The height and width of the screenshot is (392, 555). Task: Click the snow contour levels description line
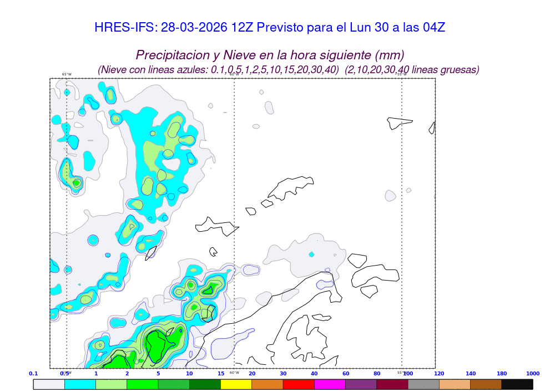tap(288, 70)
